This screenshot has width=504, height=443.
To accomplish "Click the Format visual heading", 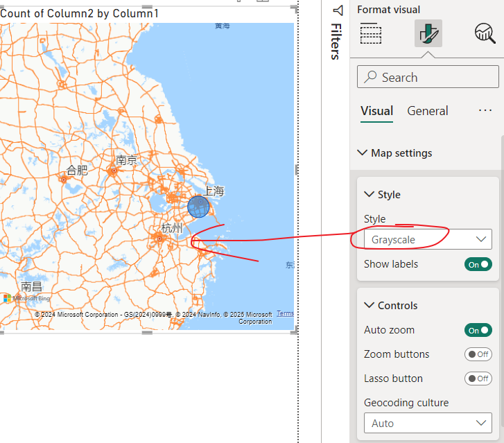I will pos(389,10).
